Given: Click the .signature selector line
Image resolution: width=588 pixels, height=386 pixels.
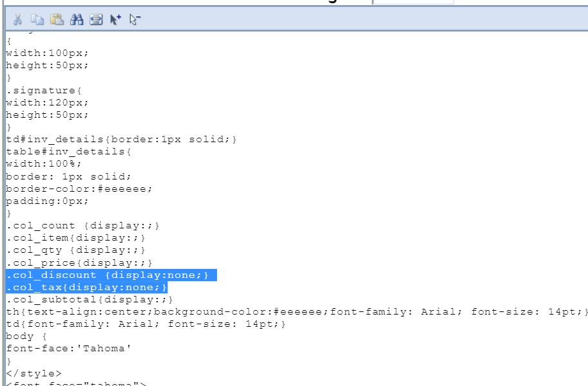Looking at the screenshot, I should point(44,91).
